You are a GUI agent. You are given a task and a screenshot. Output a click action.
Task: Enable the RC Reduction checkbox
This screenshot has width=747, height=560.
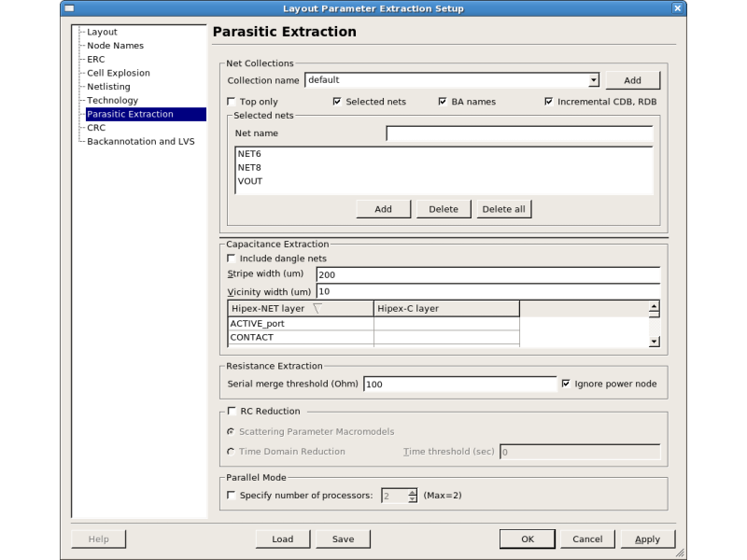click(x=232, y=411)
